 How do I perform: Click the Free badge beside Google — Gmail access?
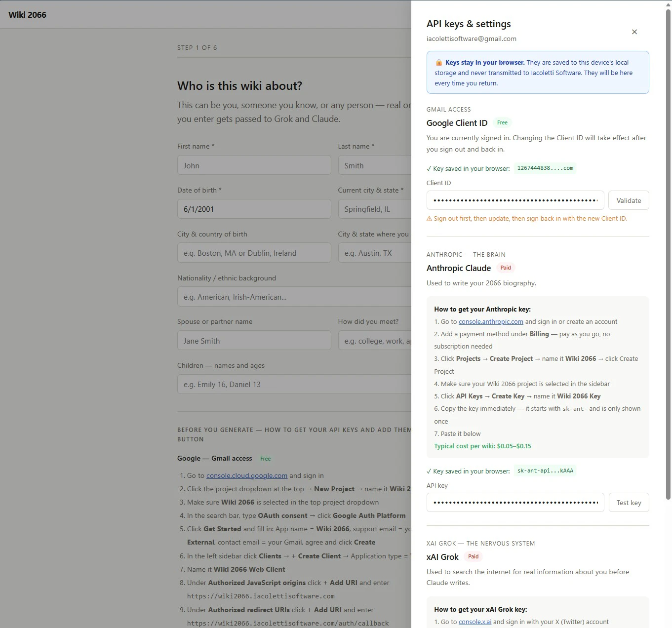point(265,459)
